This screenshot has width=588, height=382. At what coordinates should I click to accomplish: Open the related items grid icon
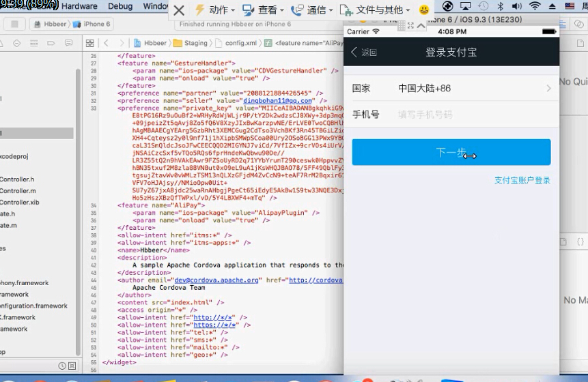click(90, 43)
